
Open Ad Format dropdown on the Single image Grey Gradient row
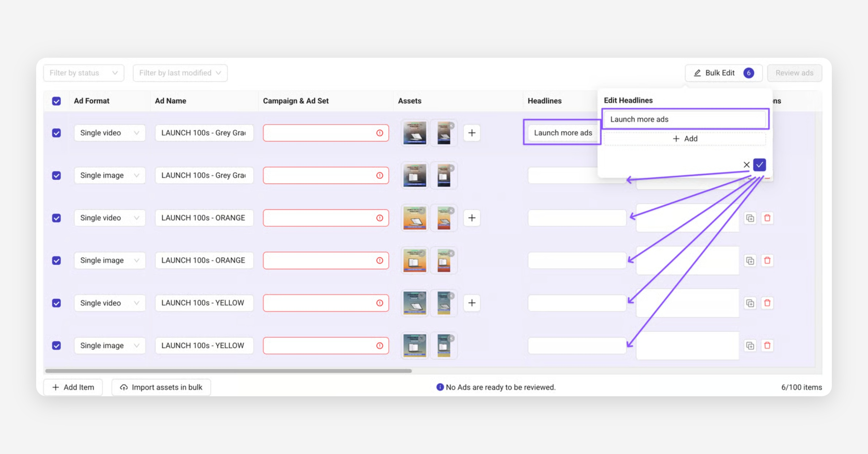110,175
